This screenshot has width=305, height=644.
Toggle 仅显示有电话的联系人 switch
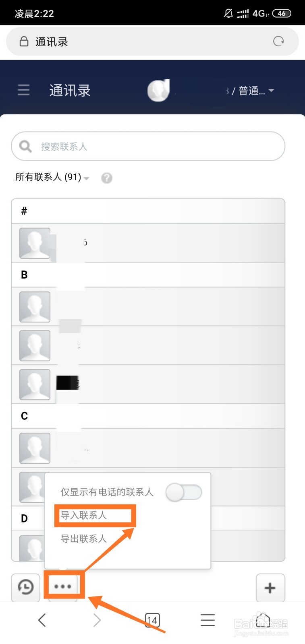184,492
